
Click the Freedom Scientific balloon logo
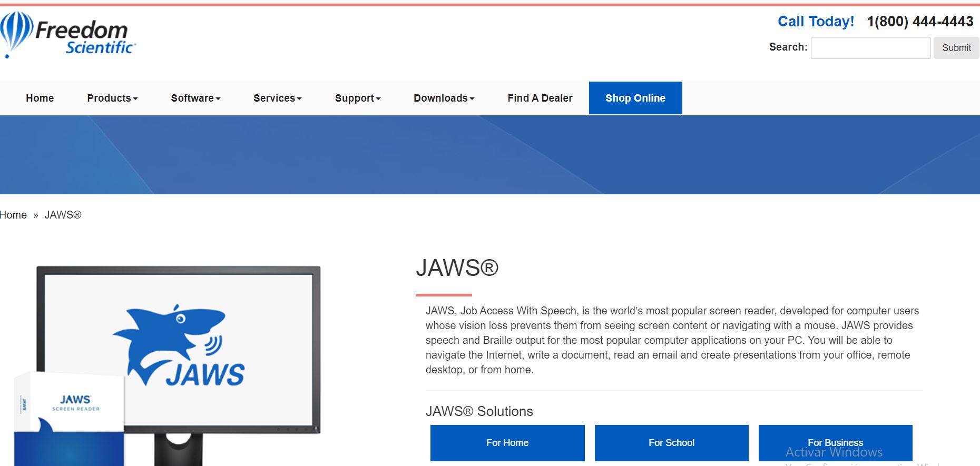(68, 35)
